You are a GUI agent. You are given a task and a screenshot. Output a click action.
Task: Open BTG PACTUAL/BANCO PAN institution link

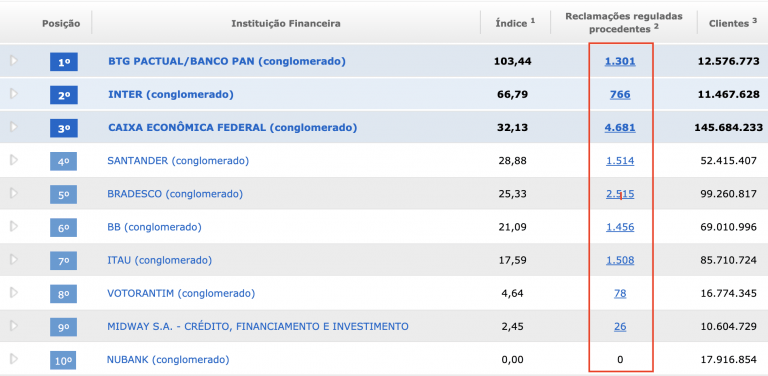227,61
